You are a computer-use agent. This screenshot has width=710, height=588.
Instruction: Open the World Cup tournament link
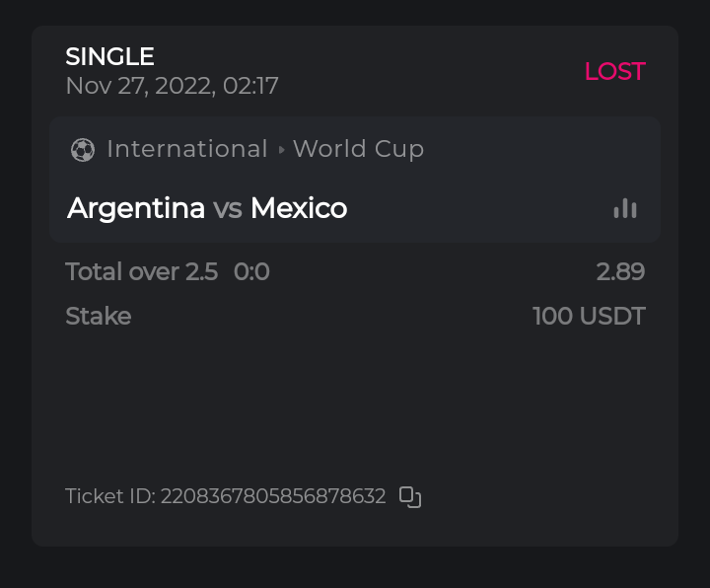tap(358, 149)
